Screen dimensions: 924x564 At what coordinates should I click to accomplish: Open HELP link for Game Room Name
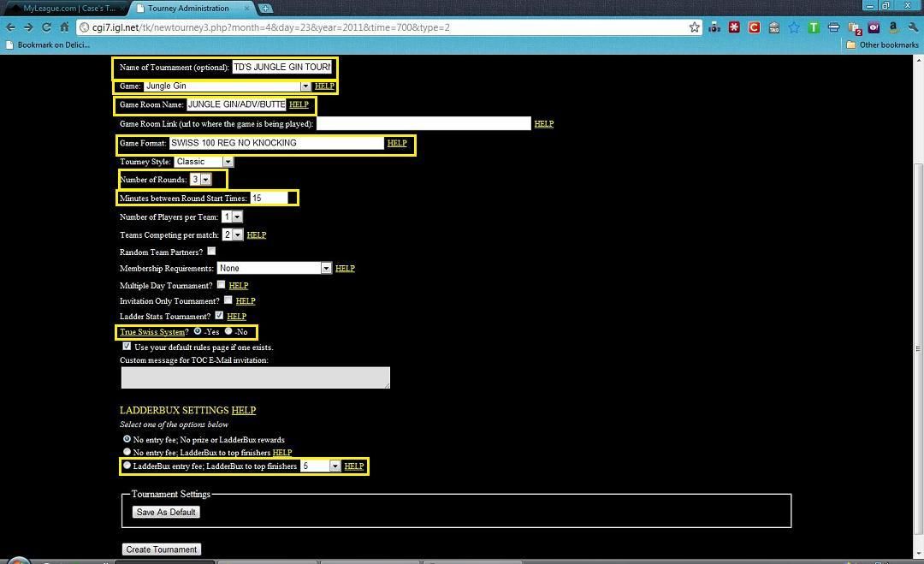click(x=299, y=104)
